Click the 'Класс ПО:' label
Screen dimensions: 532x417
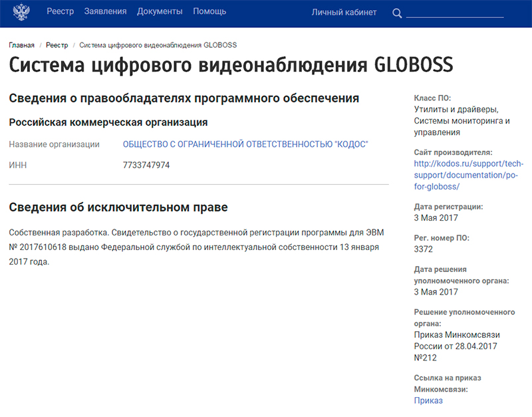pyautogui.click(x=432, y=98)
